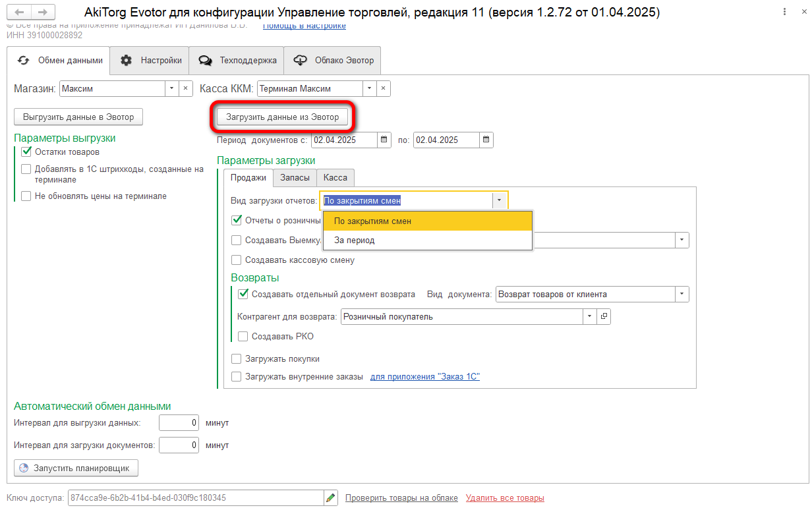This screenshot has width=812, height=510.
Task: Click the Магазин field with Максим
Action: (112, 88)
